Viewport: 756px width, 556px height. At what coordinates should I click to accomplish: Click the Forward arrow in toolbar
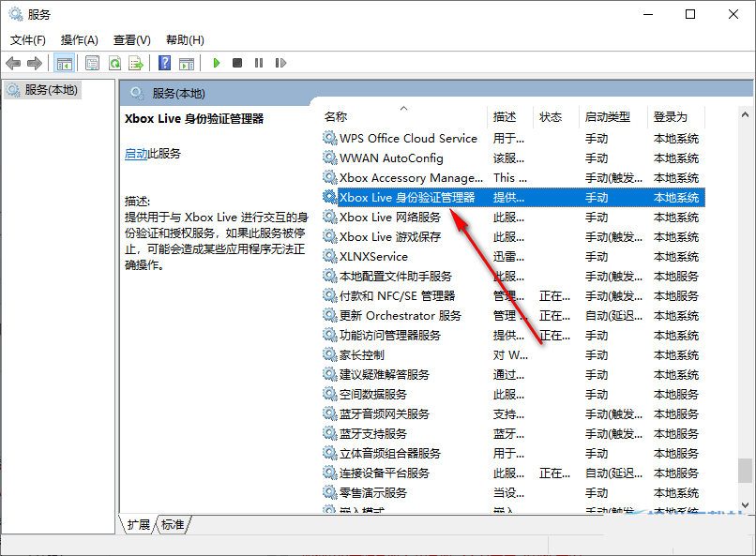click(35, 63)
